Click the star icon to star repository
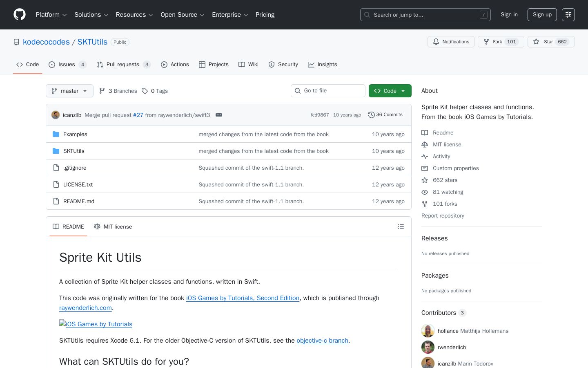 click(536, 42)
